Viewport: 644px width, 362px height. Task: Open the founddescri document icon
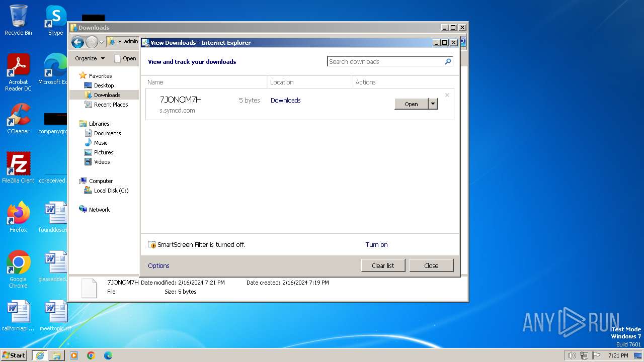(54, 217)
